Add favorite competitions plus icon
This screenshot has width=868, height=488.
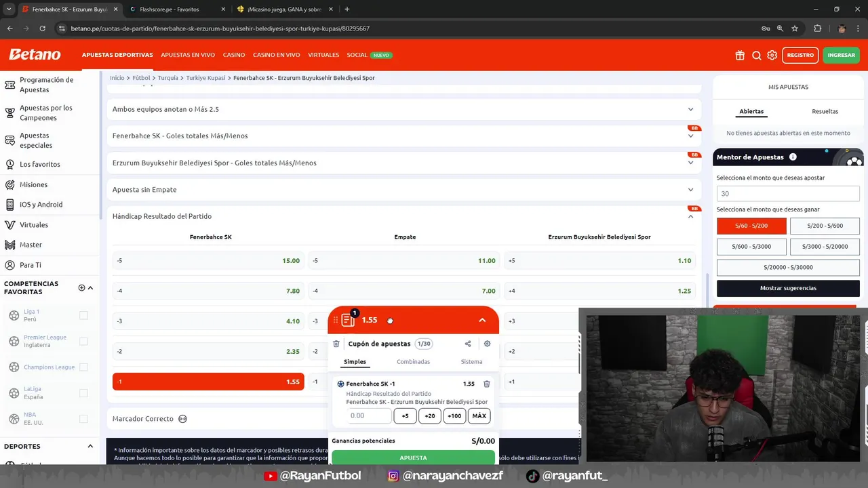pos(81,287)
